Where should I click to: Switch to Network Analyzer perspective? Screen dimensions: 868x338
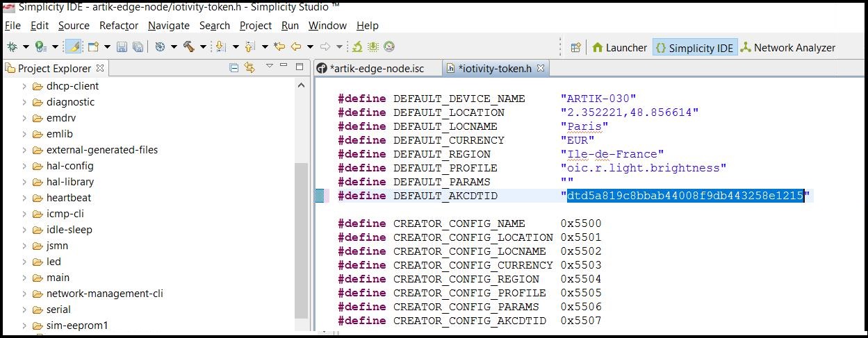click(x=787, y=47)
